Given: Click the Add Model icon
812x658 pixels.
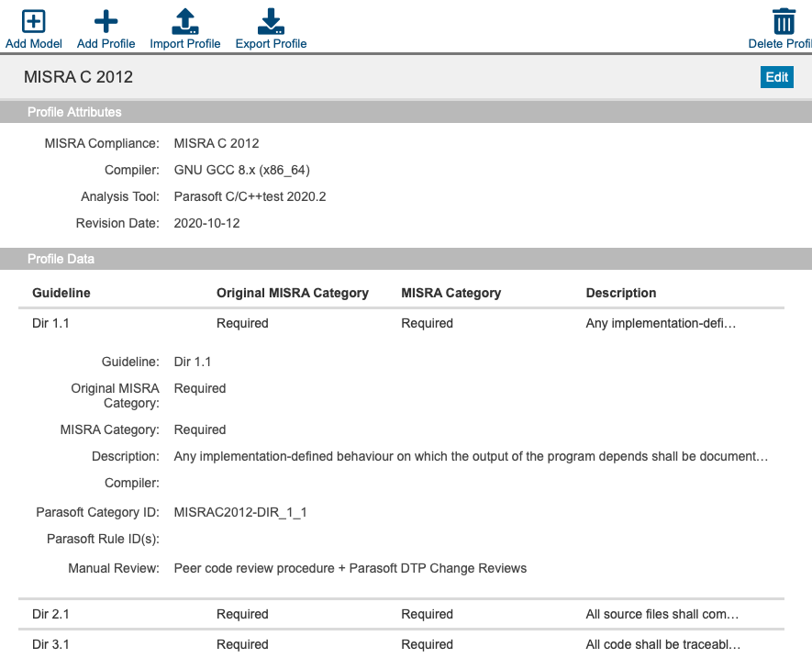Looking at the screenshot, I should click(x=33, y=21).
